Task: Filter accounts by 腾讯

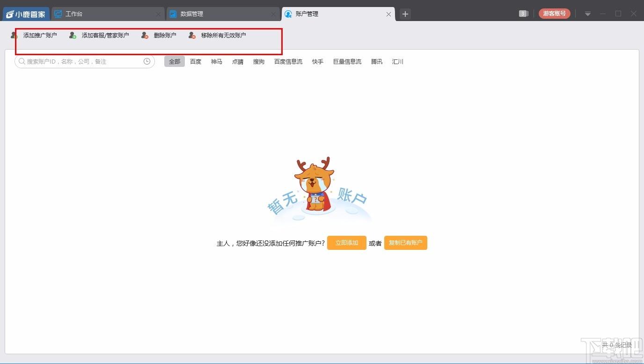Action: tap(377, 61)
